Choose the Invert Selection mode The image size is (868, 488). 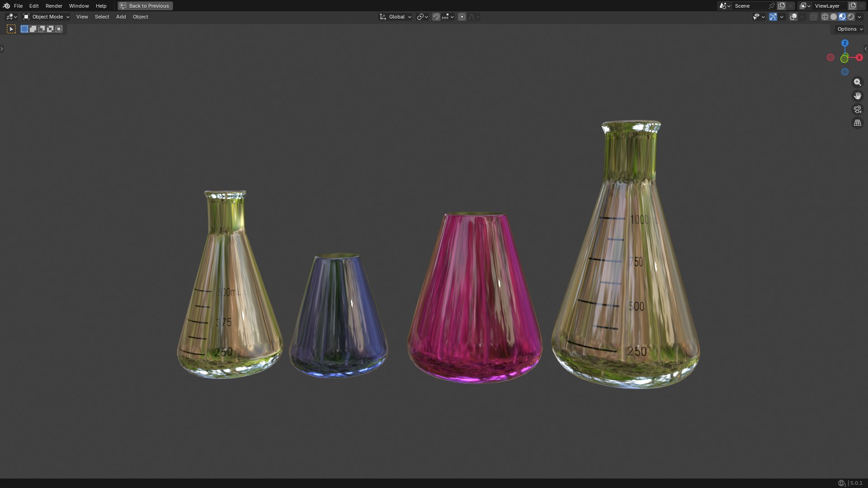(50, 29)
